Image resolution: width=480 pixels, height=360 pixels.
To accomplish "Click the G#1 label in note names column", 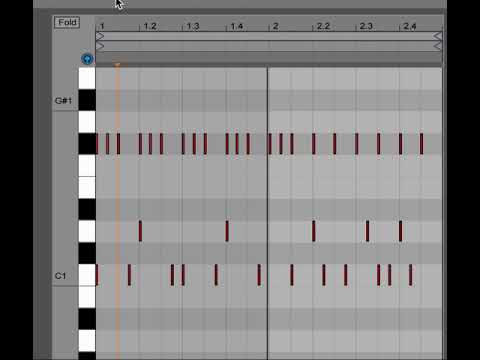I will point(63,100).
